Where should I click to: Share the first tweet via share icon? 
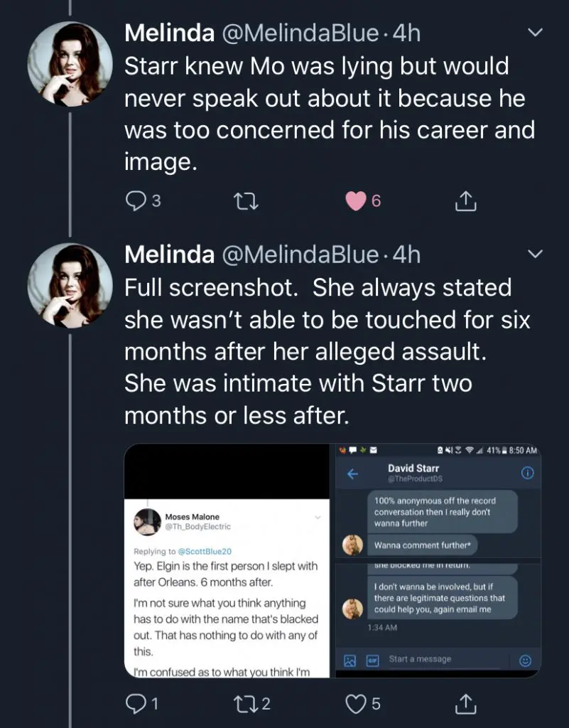465,201
